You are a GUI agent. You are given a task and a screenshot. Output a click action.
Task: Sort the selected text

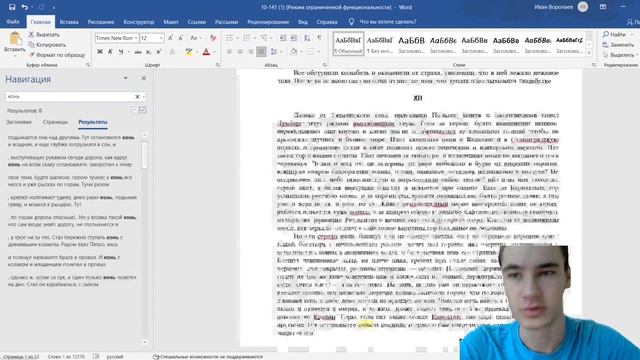coord(307,38)
